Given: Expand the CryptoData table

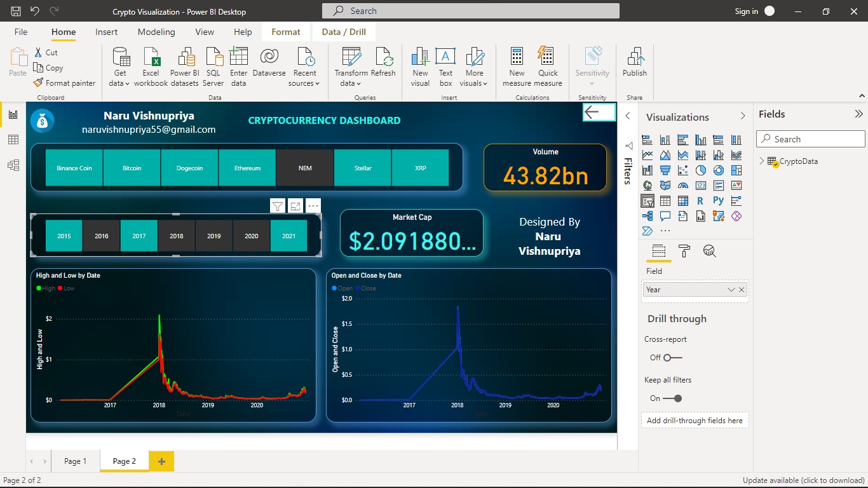Looking at the screenshot, I should click(x=762, y=161).
